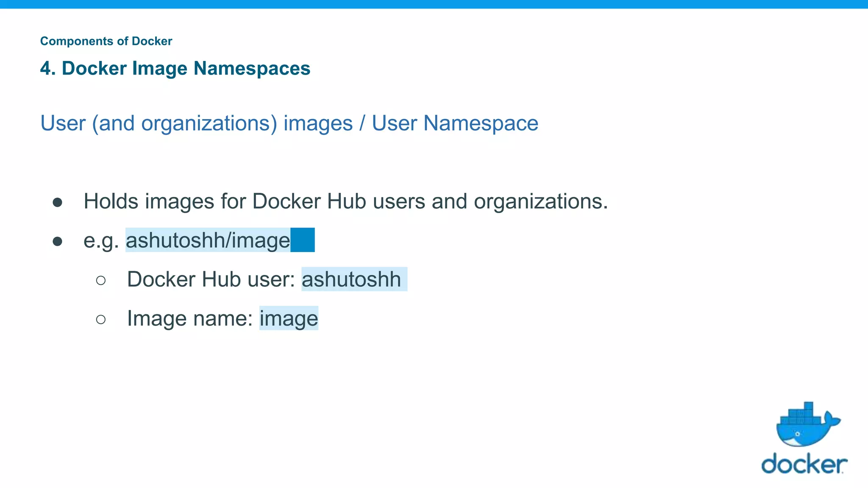Click the e.g. text in second bullet
The height and width of the screenshot is (488, 868).
101,241
